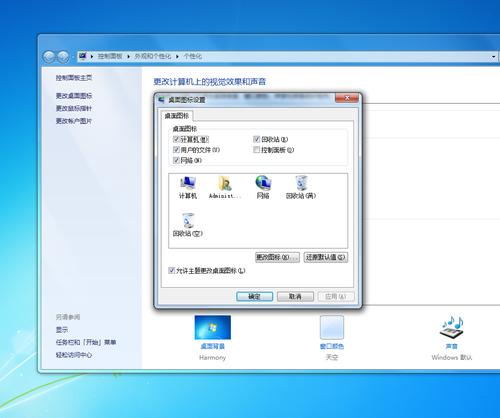Toggle the 网络 checkbox
500x418 pixels.
176,160
